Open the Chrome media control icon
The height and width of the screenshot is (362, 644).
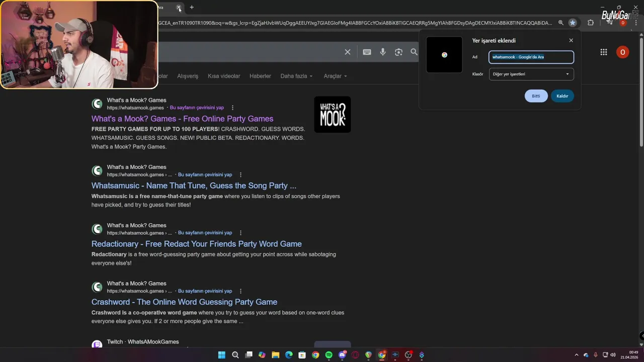pyautogui.click(x=609, y=23)
